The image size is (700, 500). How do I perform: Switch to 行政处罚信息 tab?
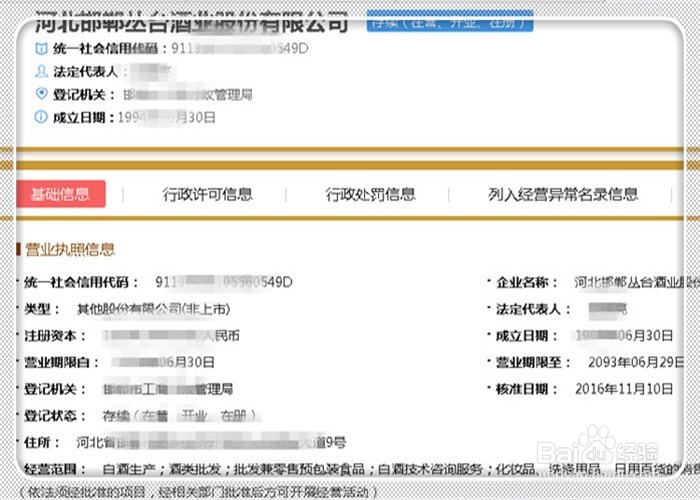(x=371, y=194)
